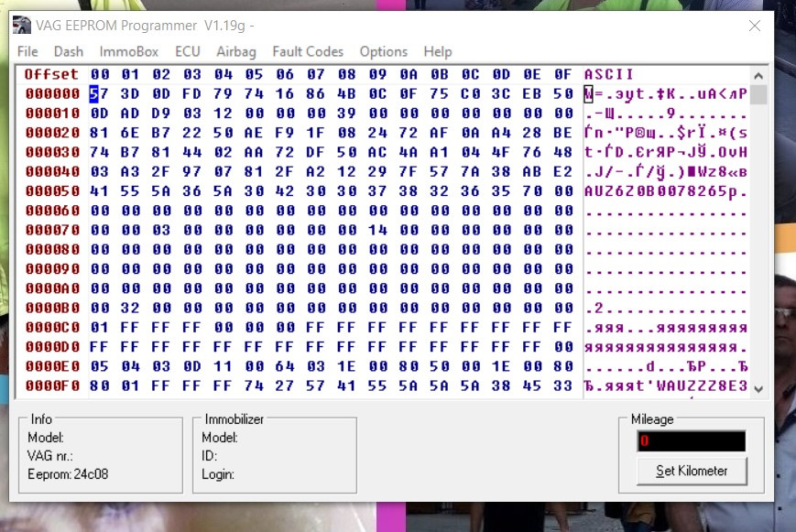Screen dimensions: 796x532
Task: Select the highlighted byte 57 at offset 000000
Action: pos(96,93)
